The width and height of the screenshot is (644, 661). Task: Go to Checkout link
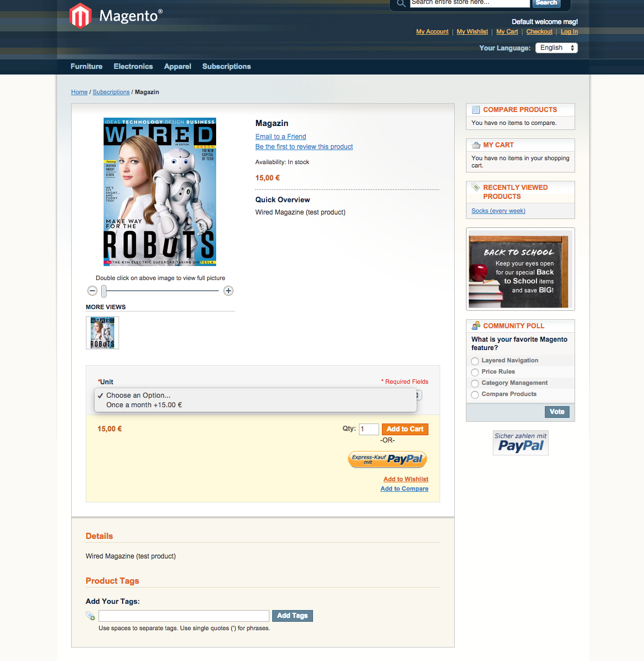(539, 31)
